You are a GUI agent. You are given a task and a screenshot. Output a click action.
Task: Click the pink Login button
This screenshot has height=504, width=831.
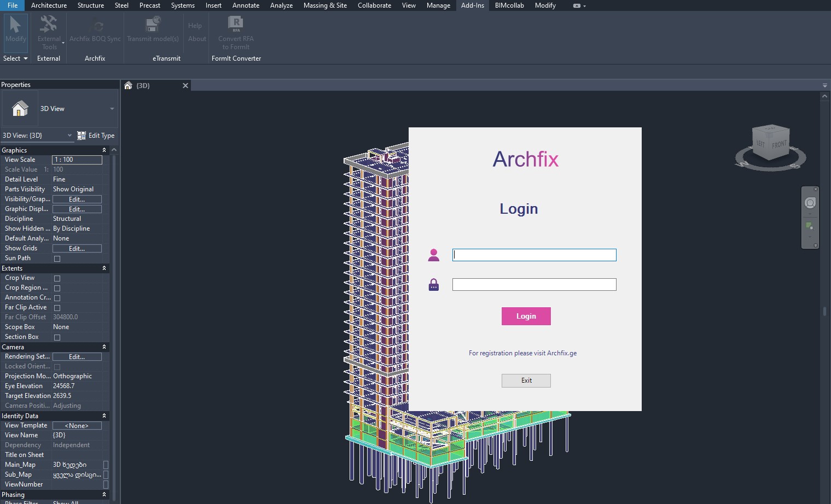click(x=526, y=316)
